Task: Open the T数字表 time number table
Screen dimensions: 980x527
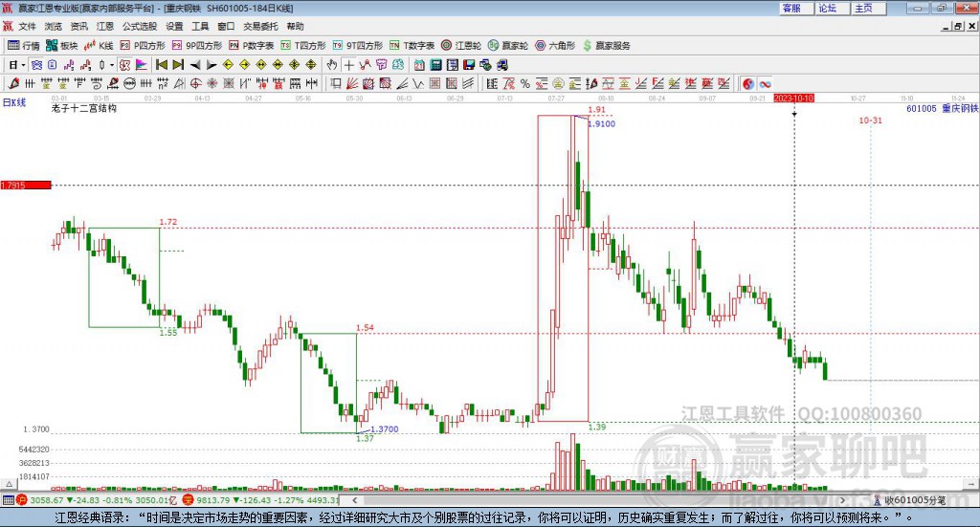Action: pyautogui.click(x=412, y=46)
